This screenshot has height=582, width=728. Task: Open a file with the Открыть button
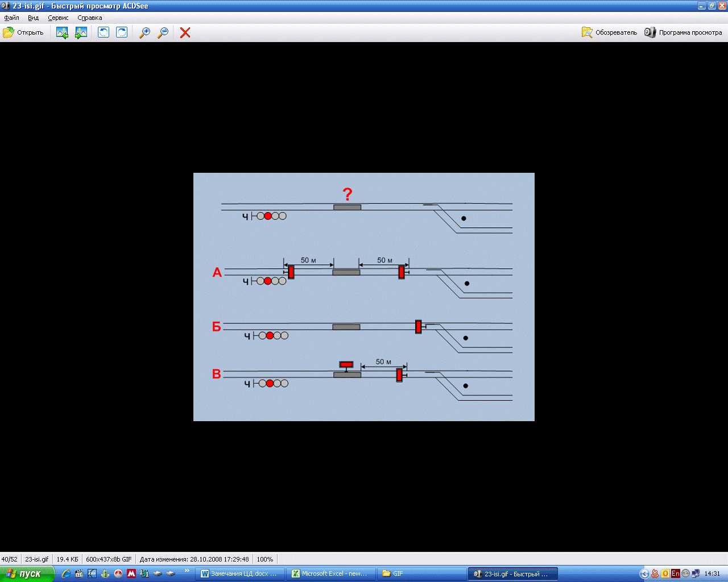[23, 32]
